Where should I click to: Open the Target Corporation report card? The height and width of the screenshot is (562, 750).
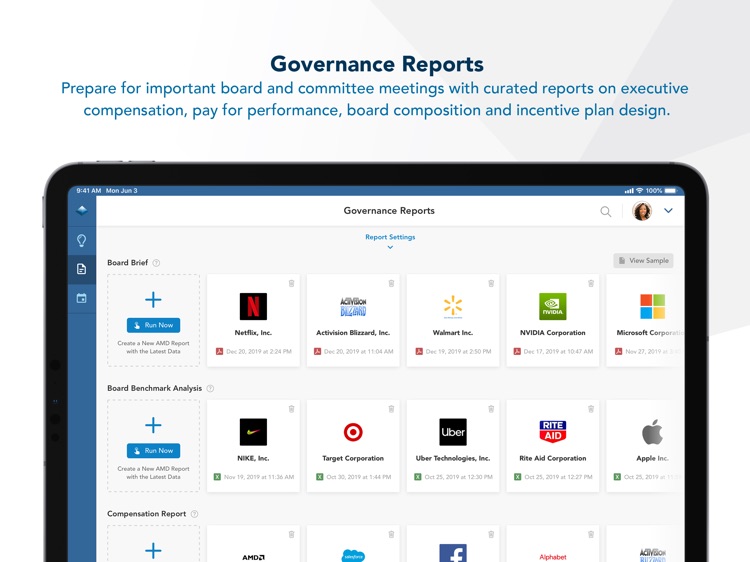pyautogui.click(x=353, y=446)
